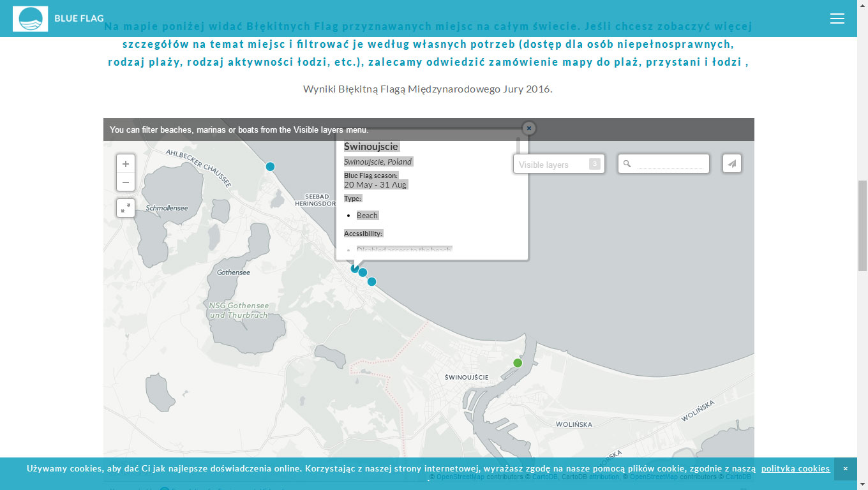Select the rightmost blue marker below popup
This screenshot has height=490, width=868.
point(372,281)
